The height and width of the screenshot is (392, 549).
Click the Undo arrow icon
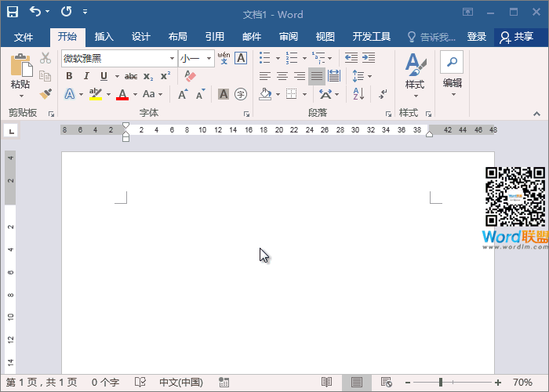coord(35,12)
